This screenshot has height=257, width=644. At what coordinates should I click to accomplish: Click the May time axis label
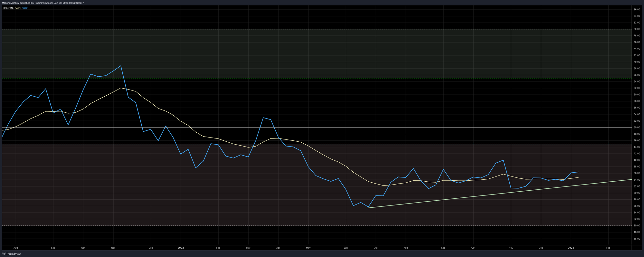308,248
